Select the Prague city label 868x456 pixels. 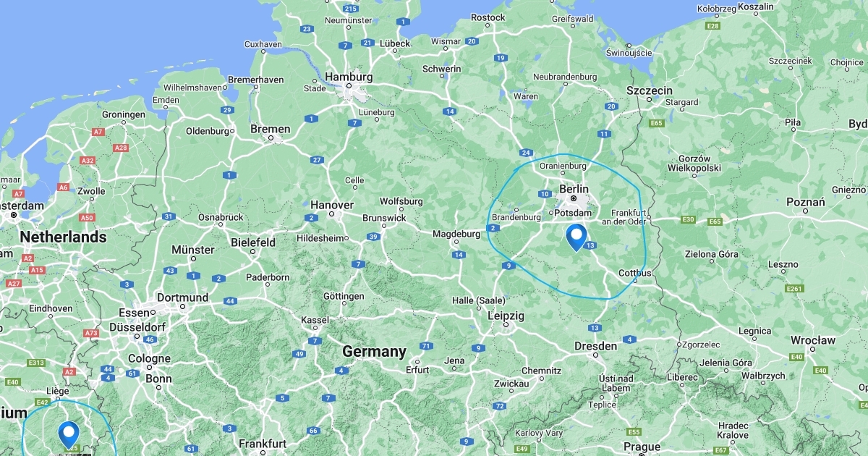pos(642,447)
